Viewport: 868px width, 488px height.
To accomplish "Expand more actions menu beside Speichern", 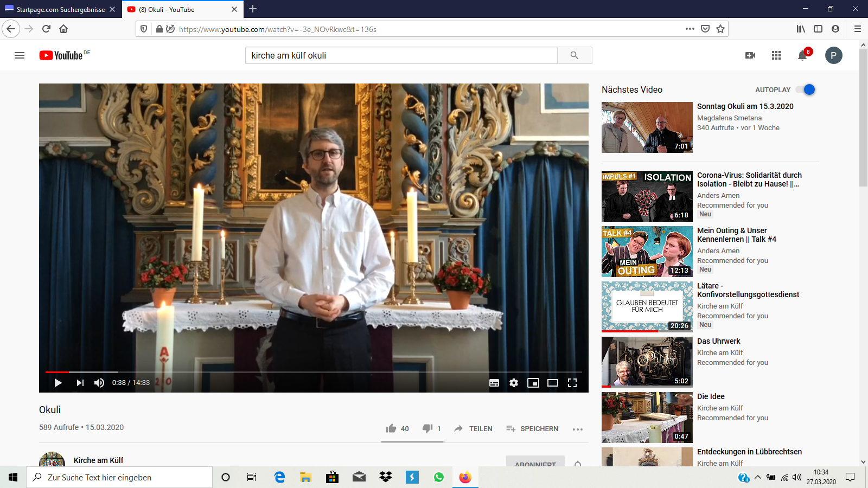I will (x=578, y=429).
